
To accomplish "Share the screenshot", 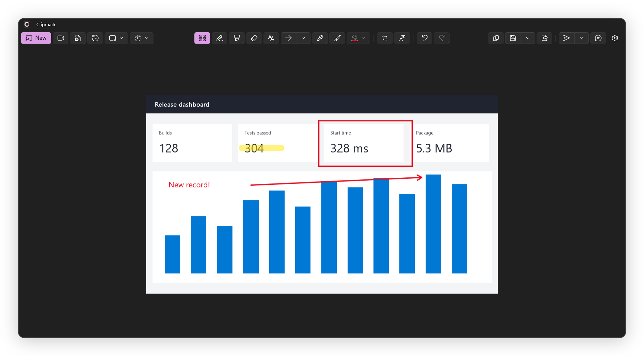I will pyautogui.click(x=545, y=38).
